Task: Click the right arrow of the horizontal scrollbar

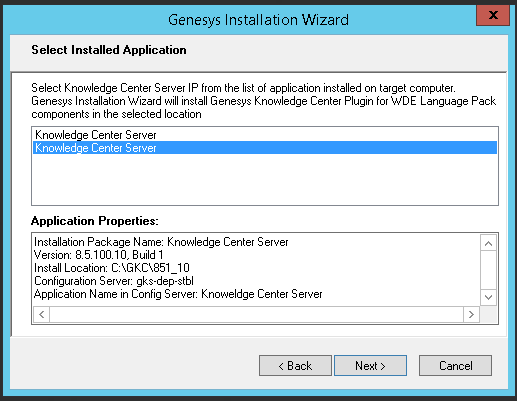Action: point(471,314)
